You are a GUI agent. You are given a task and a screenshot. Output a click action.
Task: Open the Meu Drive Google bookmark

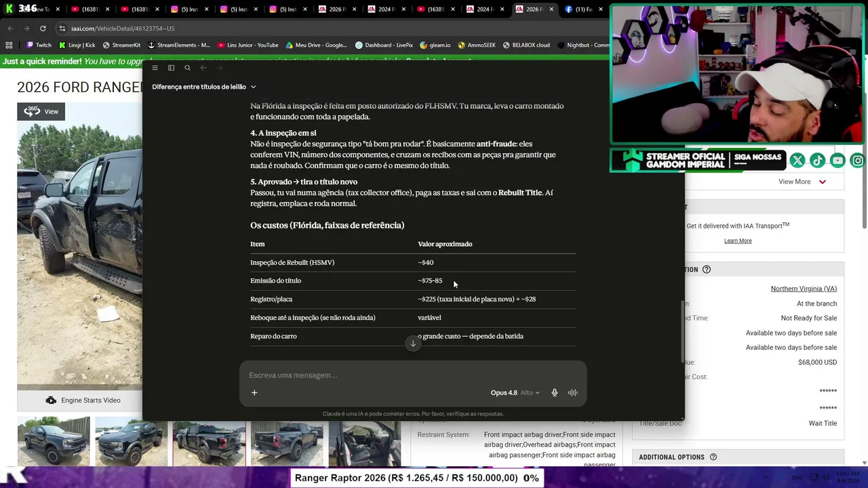[317, 45]
